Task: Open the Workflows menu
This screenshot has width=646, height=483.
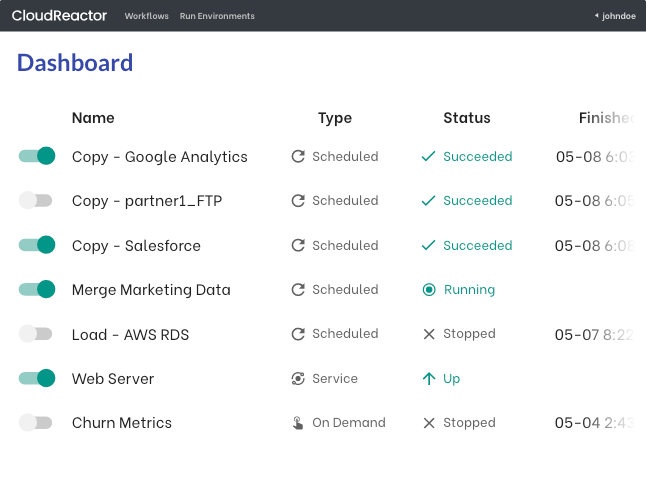Action: point(146,16)
